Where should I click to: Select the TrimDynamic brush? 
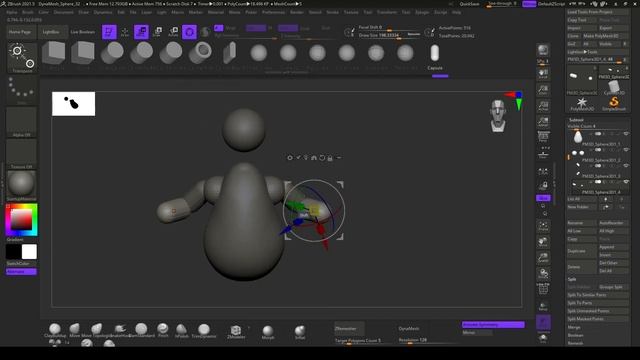(204, 331)
